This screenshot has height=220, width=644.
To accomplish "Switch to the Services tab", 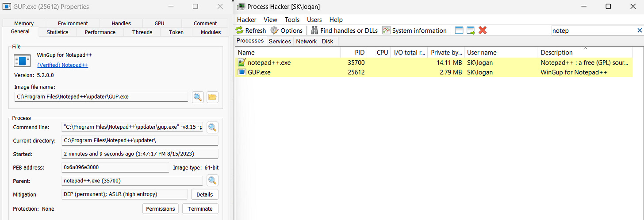I will click(280, 41).
